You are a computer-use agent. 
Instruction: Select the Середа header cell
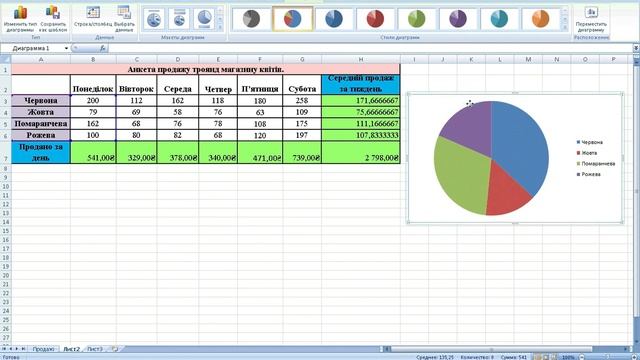point(178,85)
